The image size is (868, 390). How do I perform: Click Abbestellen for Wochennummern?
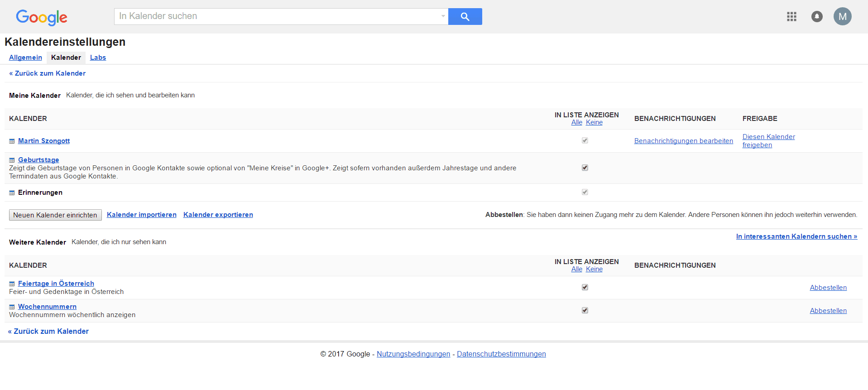[828, 311]
